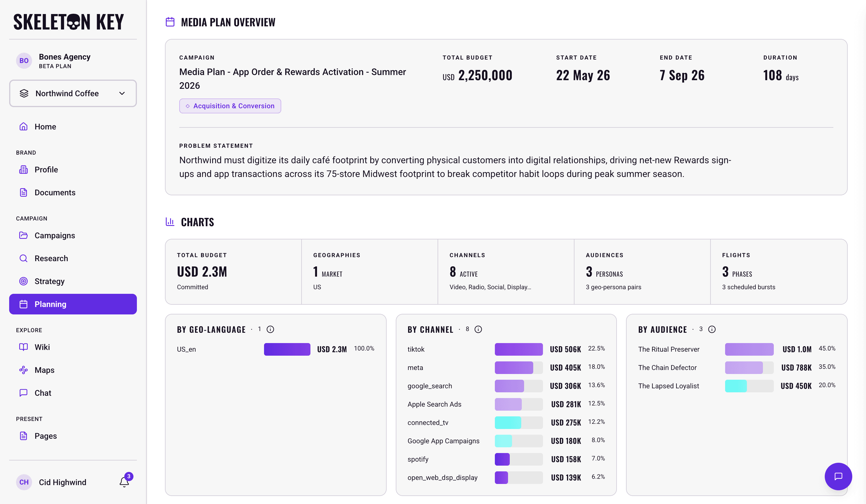This screenshot has width=866, height=504.
Task: Open Documents section
Action: (x=73, y=193)
